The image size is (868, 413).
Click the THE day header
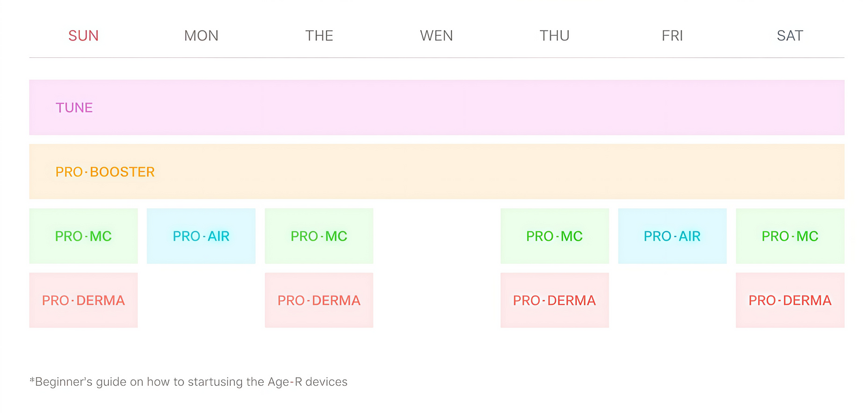pyautogui.click(x=319, y=36)
